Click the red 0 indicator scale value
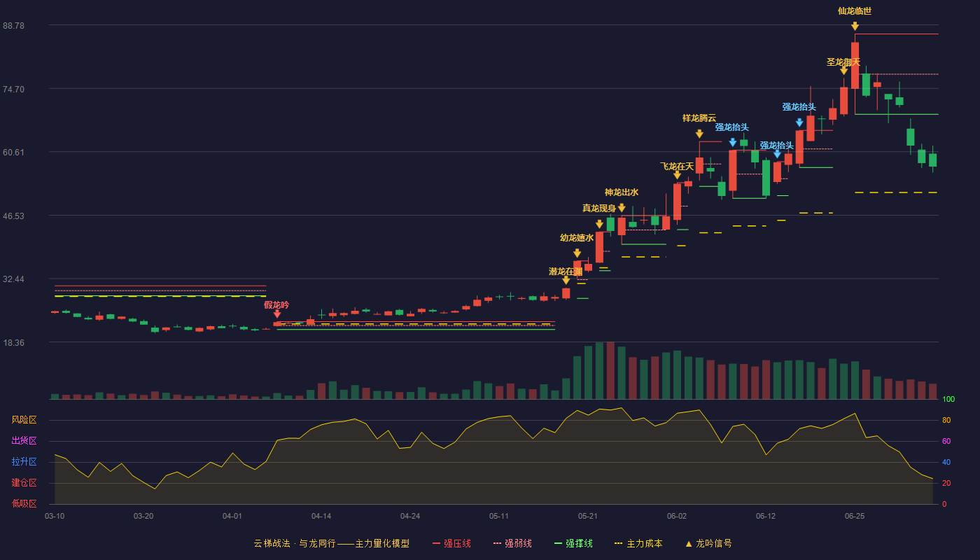This screenshot has width=980, height=560. pyautogui.click(x=944, y=504)
